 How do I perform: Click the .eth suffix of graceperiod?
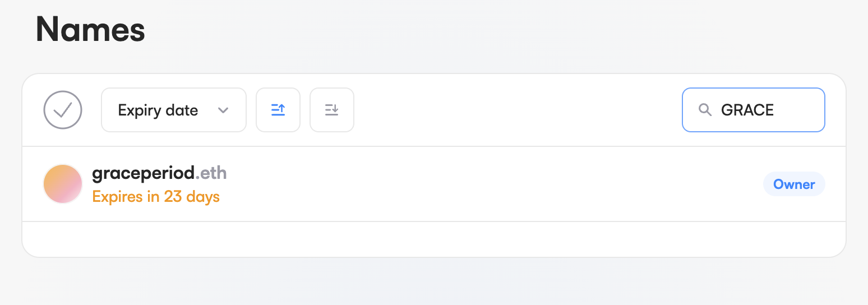coord(212,173)
